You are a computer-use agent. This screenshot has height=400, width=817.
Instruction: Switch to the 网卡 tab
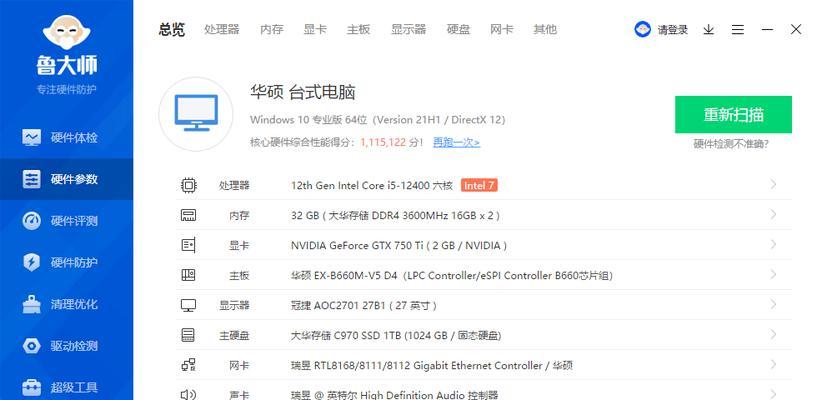pyautogui.click(x=501, y=30)
